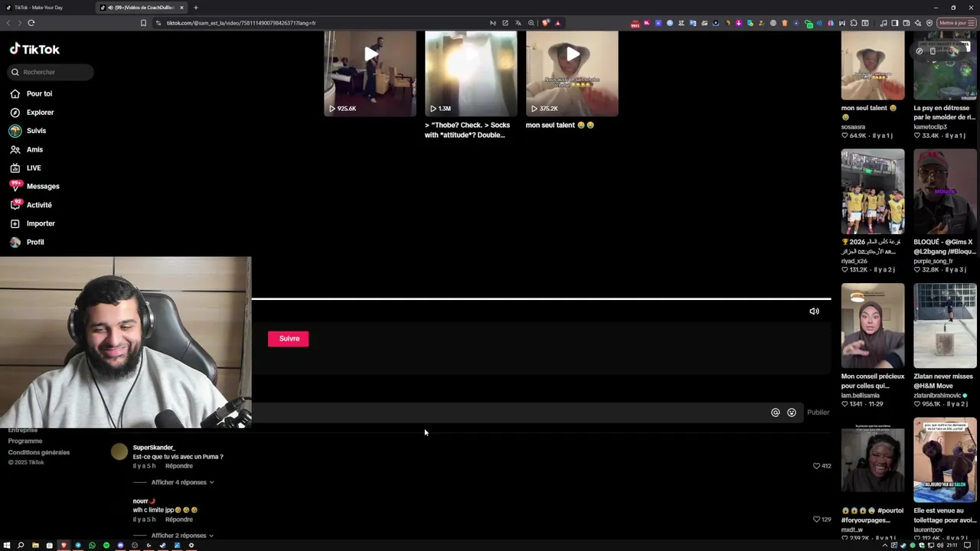Click the @ mention icon in comment box

775,412
